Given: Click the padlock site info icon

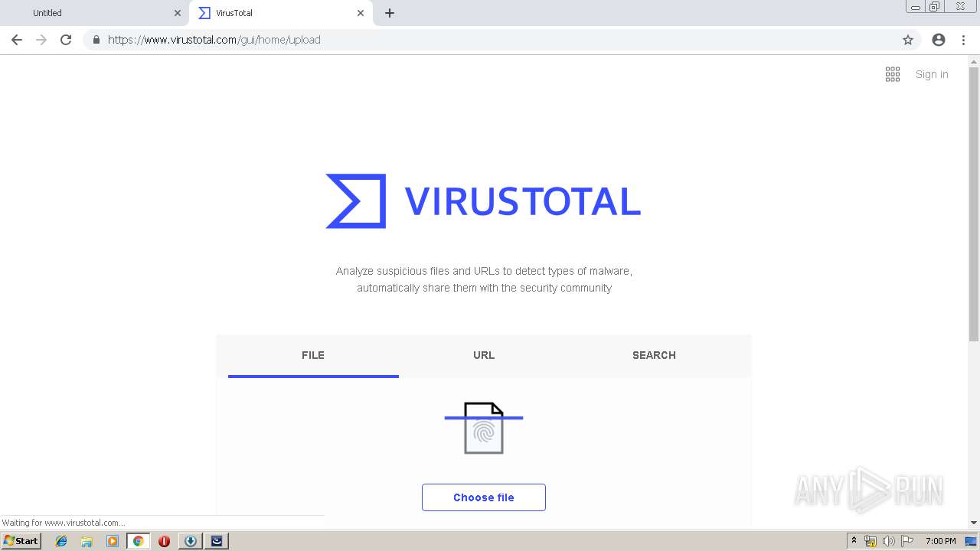Looking at the screenshot, I should (96, 40).
